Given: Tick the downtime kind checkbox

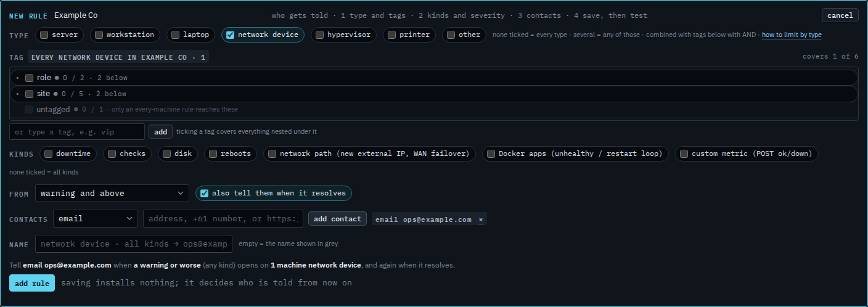Looking at the screenshot, I should pyautogui.click(x=48, y=153).
